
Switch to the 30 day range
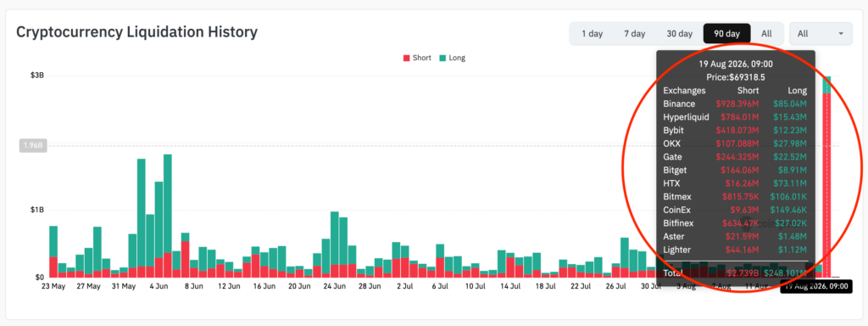click(x=679, y=34)
